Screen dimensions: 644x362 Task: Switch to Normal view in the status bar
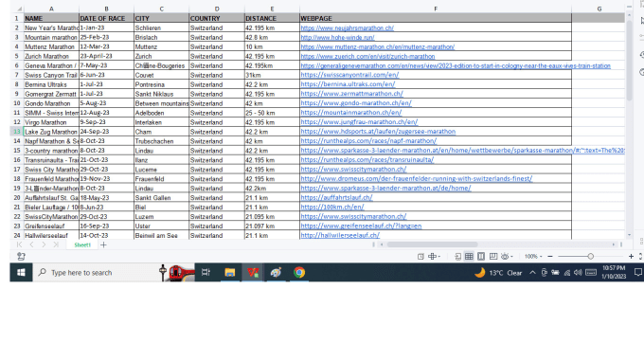(x=469, y=257)
